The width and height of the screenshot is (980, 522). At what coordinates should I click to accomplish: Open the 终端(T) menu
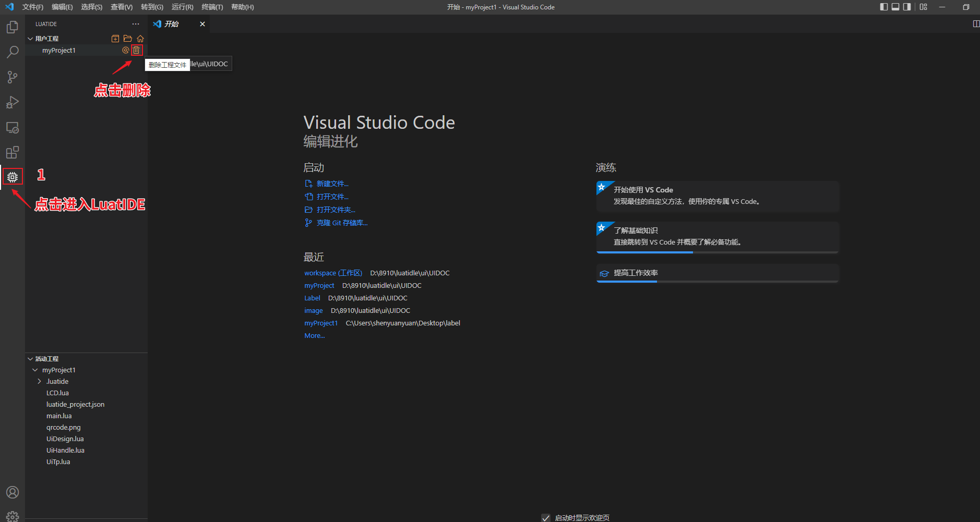(x=212, y=7)
